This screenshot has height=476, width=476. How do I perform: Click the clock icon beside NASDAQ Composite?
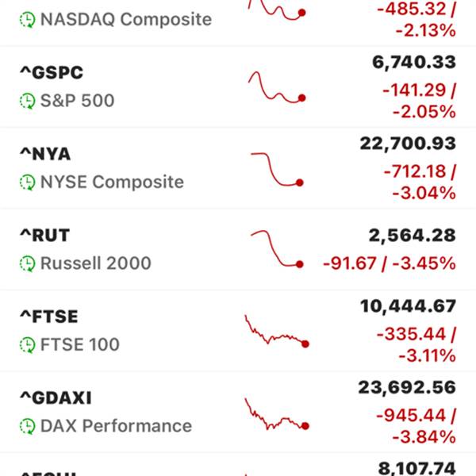coord(28,19)
